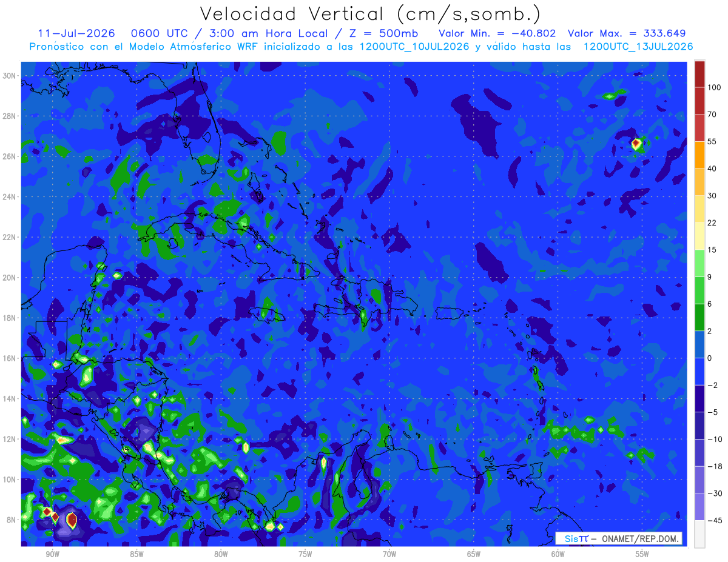Viewport: 728px width, 562px height.
Task: Pick green swatch between 6 and 9
Action: click(699, 290)
